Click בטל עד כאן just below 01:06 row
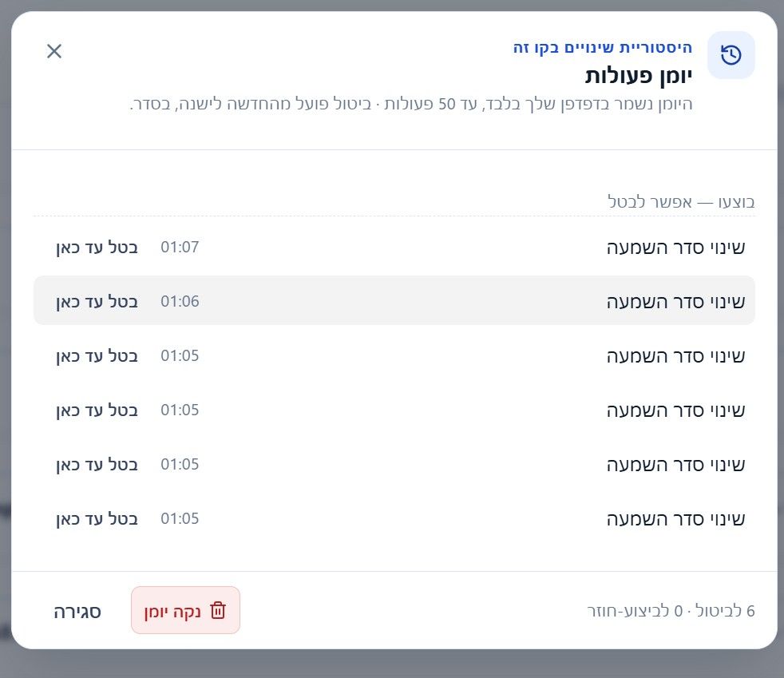This screenshot has width=784, height=678. point(97,356)
